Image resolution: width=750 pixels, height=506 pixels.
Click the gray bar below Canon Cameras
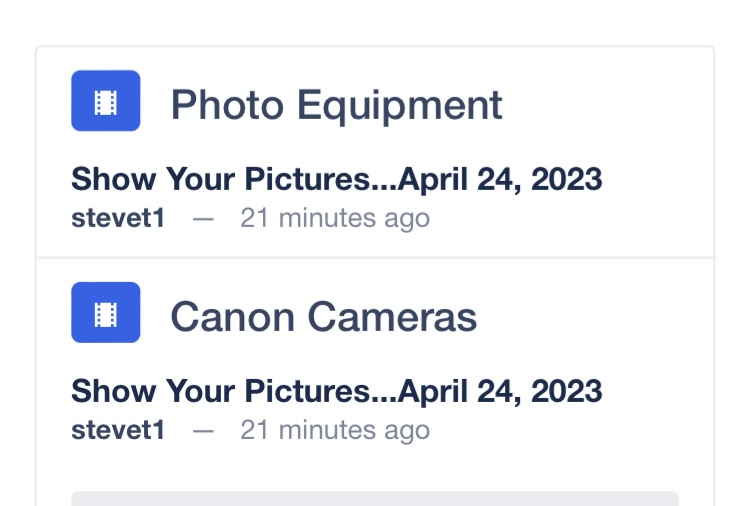375,498
